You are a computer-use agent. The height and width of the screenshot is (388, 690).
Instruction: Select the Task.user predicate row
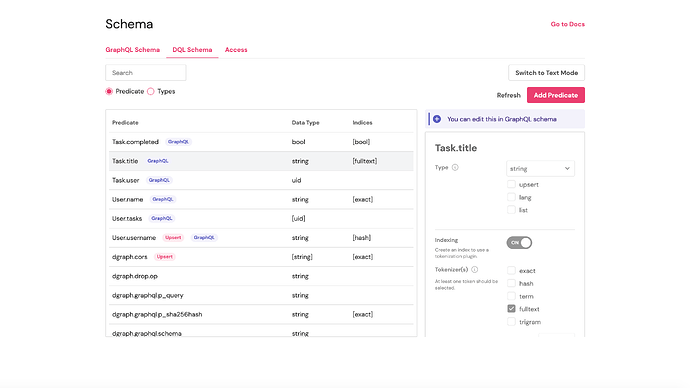(x=261, y=180)
